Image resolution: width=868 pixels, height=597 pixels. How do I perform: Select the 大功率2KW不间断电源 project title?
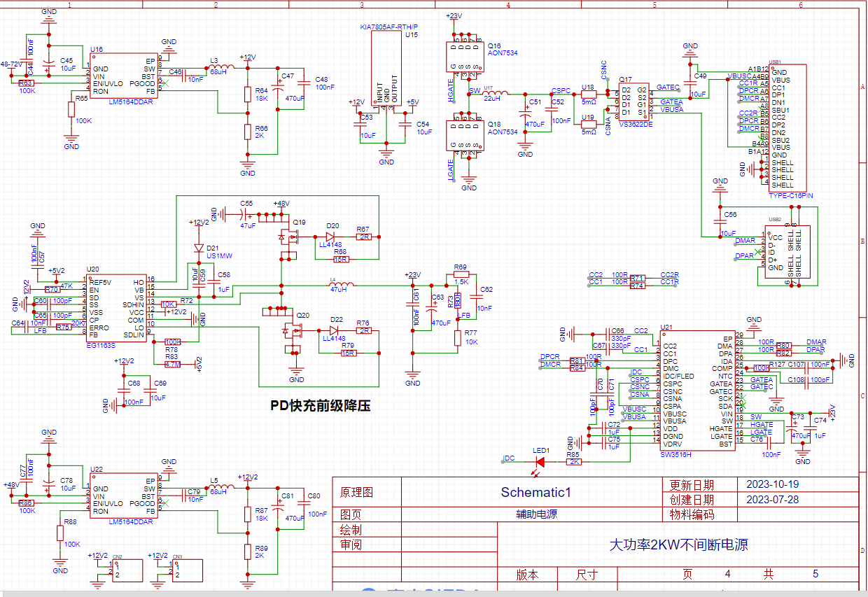(x=678, y=545)
